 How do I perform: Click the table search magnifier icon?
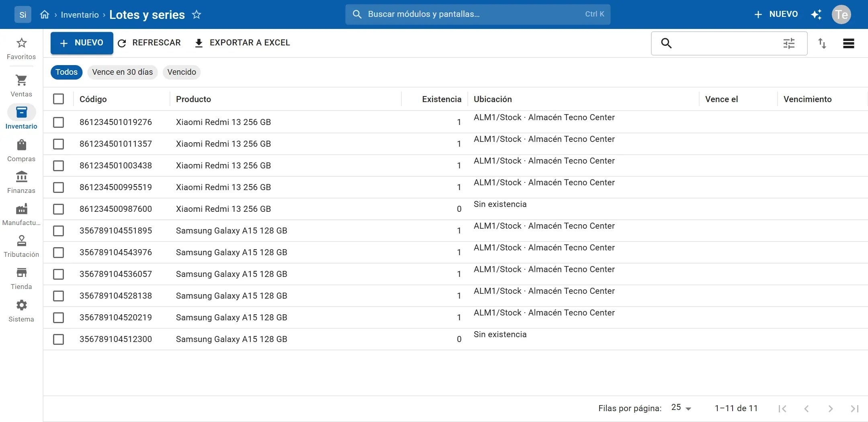[666, 43]
